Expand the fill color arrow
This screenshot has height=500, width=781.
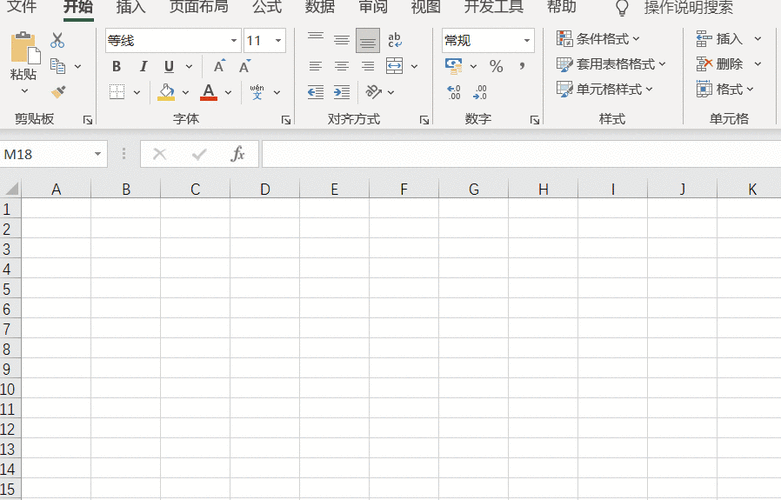tap(185, 92)
